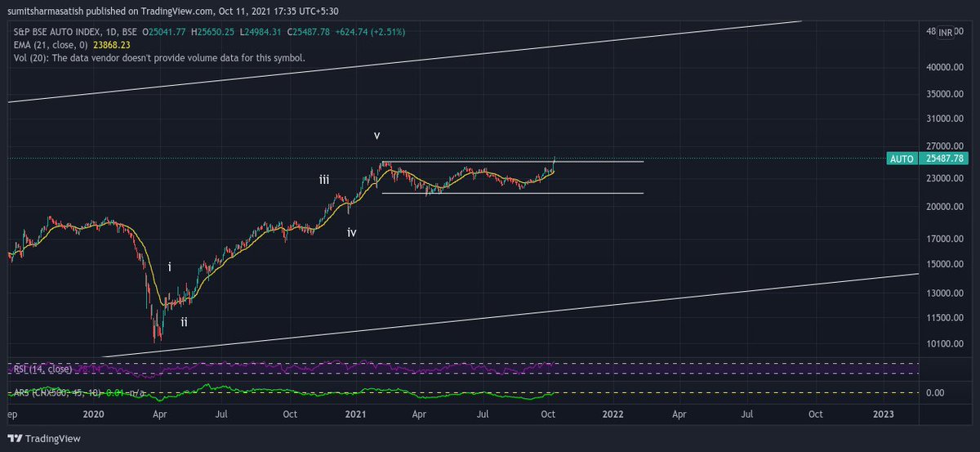The height and width of the screenshot is (452, 980).
Task: Select wave label v above the peak
Action: (x=376, y=136)
